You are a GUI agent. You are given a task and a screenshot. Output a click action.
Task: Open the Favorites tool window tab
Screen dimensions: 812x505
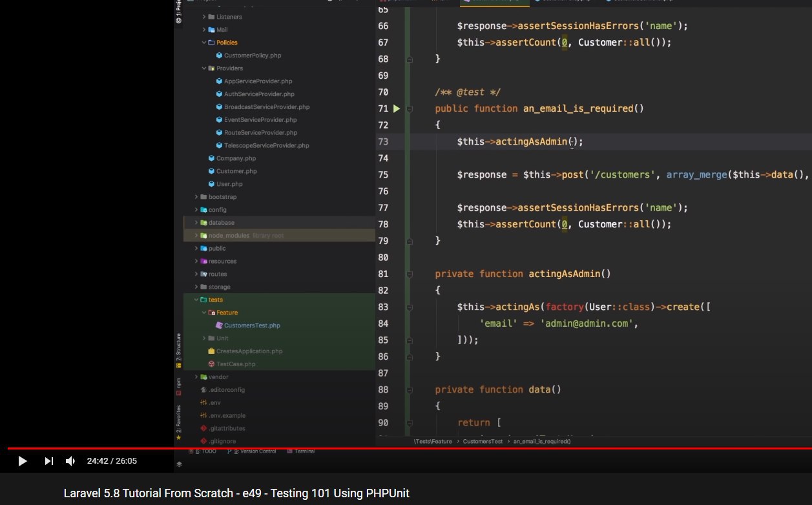pos(179,423)
